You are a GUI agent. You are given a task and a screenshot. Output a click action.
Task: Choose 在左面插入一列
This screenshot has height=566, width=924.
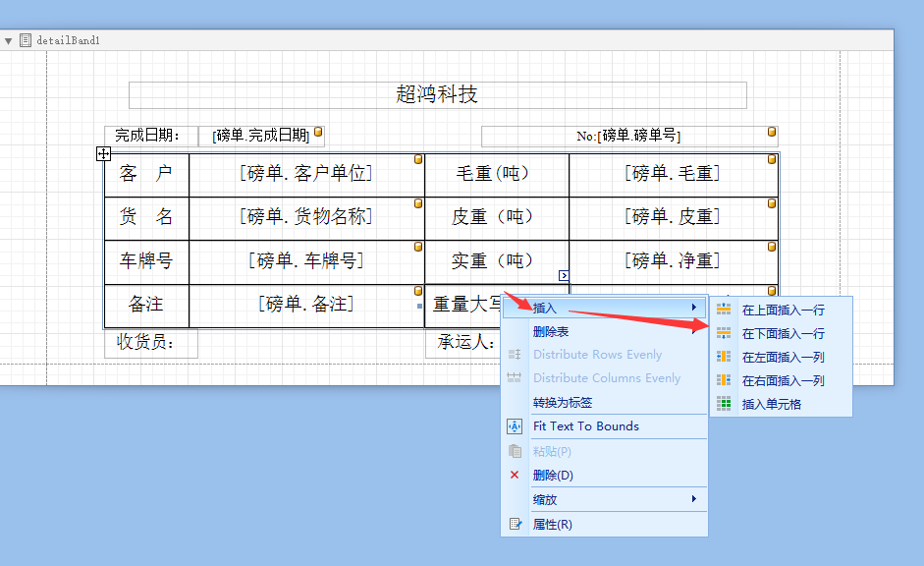(x=782, y=358)
